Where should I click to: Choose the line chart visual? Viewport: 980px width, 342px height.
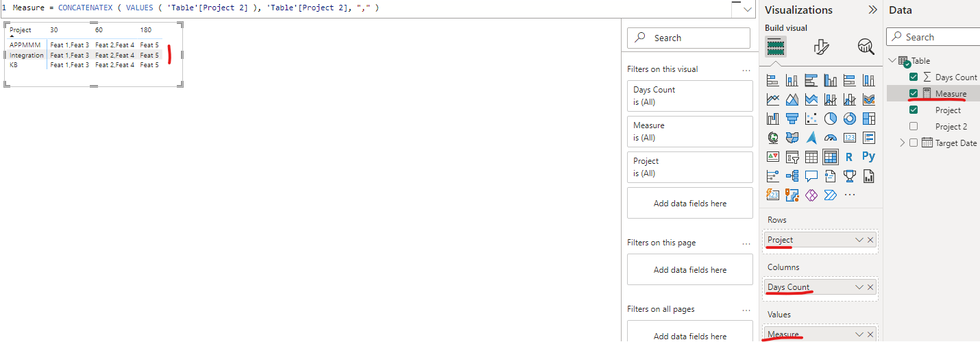pyautogui.click(x=773, y=99)
